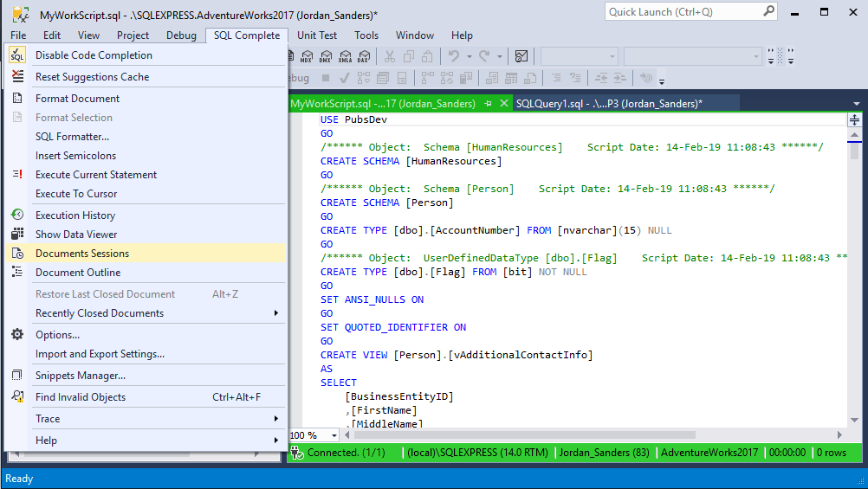
Task: Click the Document Outline icon
Action: click(17, 272)
